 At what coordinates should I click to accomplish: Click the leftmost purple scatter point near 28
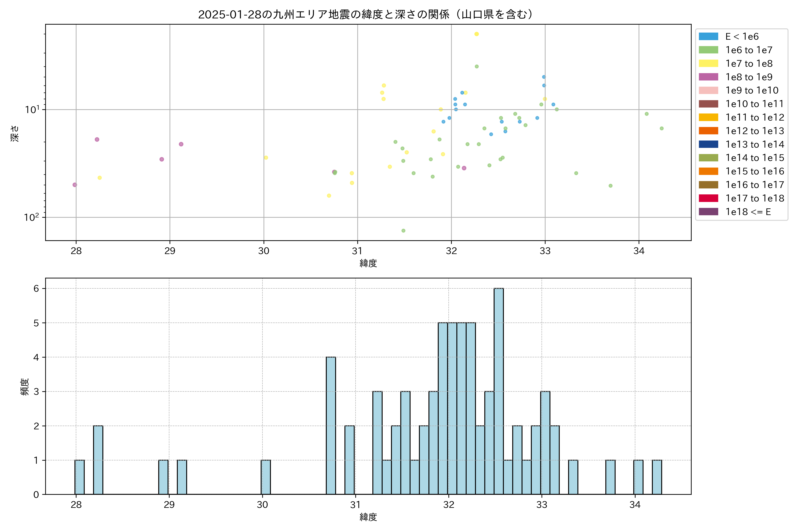point(75,185)
